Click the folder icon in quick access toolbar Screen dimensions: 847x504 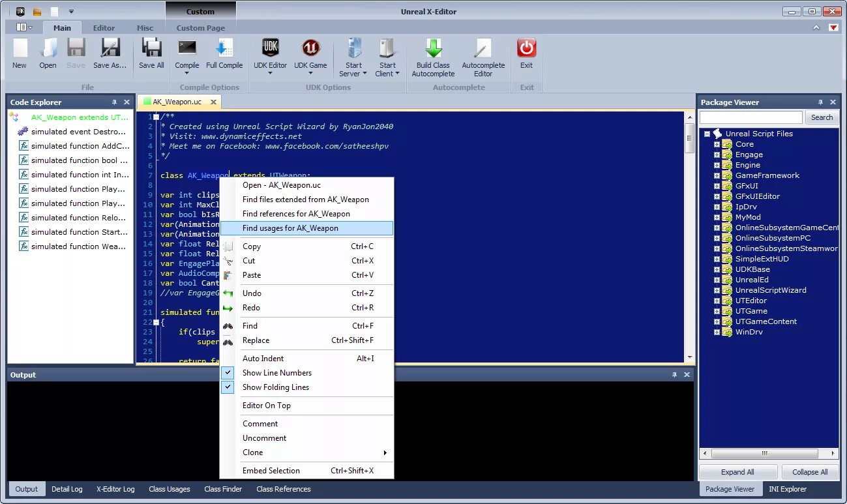37,12
